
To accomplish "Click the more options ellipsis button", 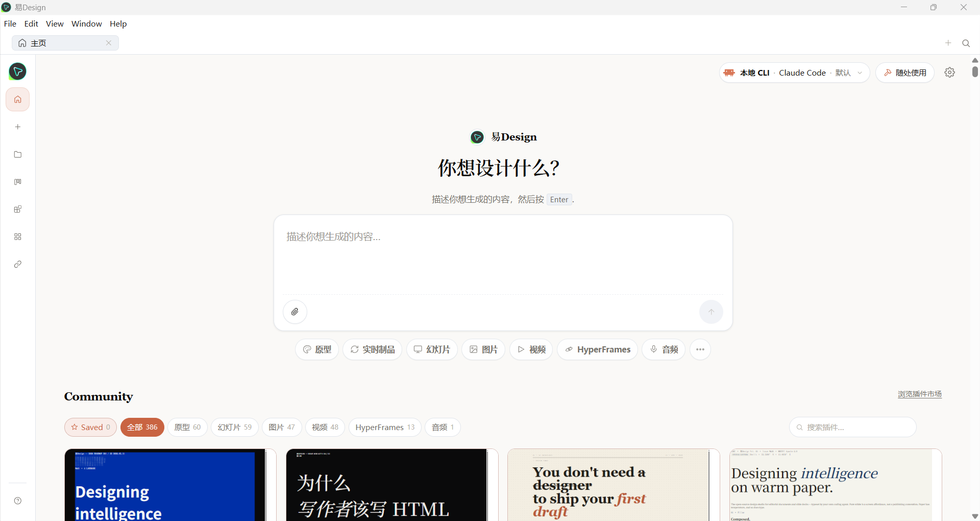I will 700,349.
